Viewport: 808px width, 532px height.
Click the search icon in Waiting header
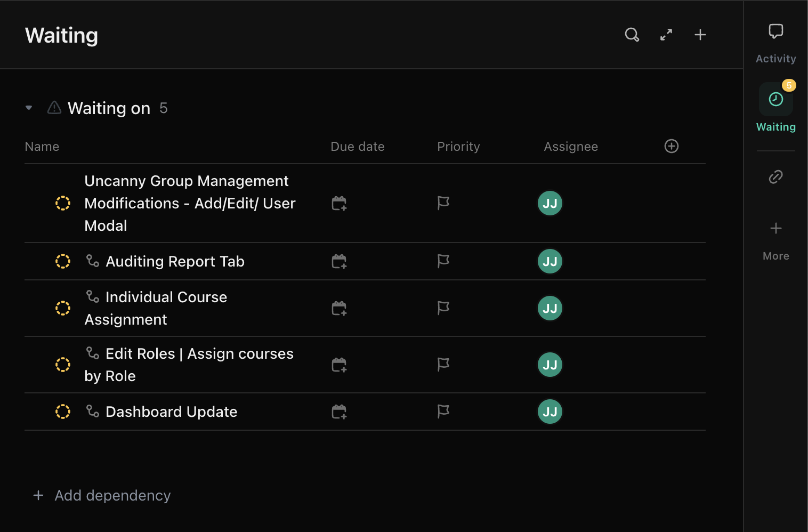point(632,35)
